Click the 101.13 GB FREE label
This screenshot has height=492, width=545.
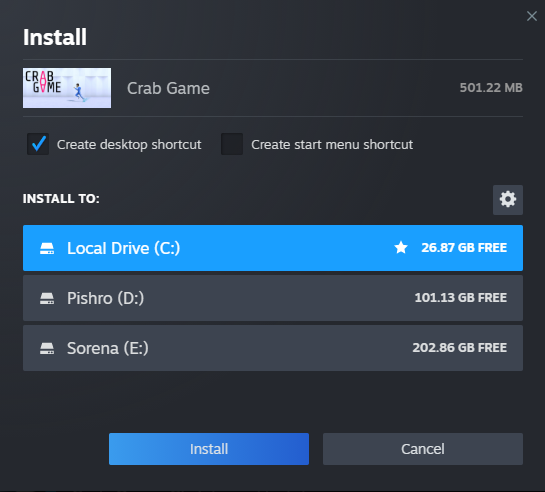click(461, 298)
